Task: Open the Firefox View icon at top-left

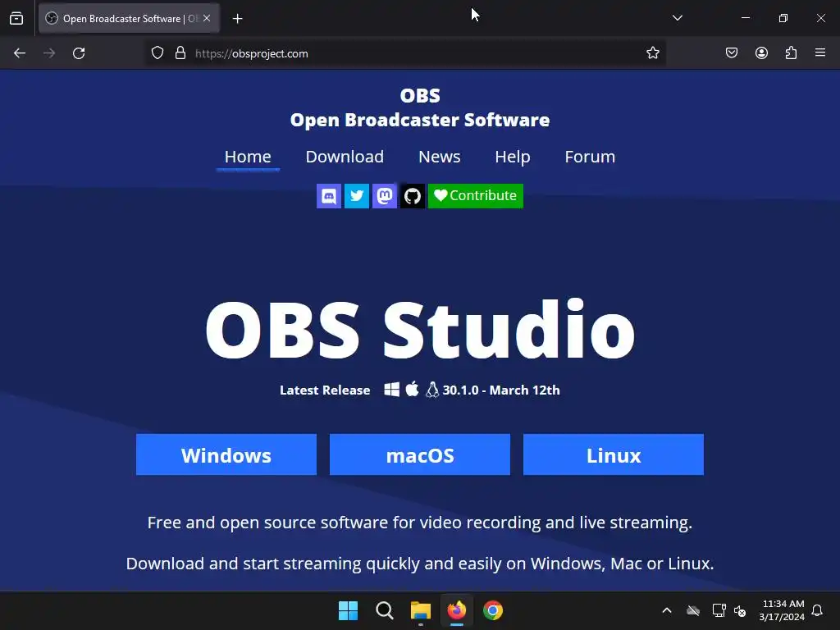Action: click(16, 18)
